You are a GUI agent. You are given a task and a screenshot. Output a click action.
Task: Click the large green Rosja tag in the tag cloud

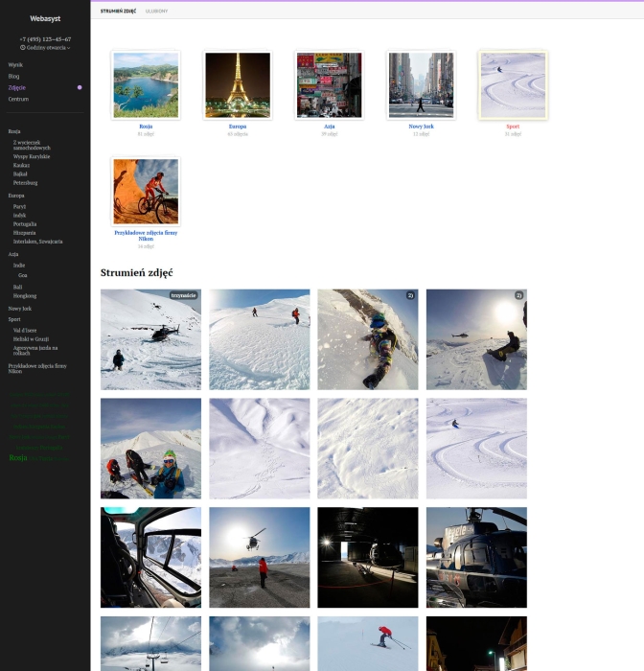[x=18, y=458]
